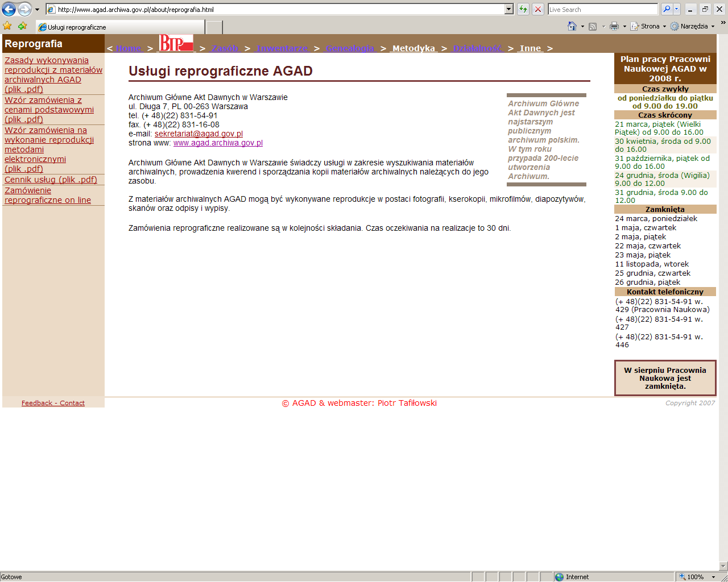Print the page with printer icon
The height and width of the screenshot is (582, 728).
pos(614,26)
